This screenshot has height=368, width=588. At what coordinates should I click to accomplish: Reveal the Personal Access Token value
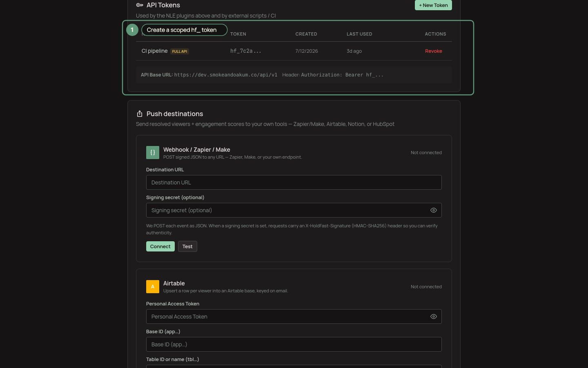[x=433, y=316]
